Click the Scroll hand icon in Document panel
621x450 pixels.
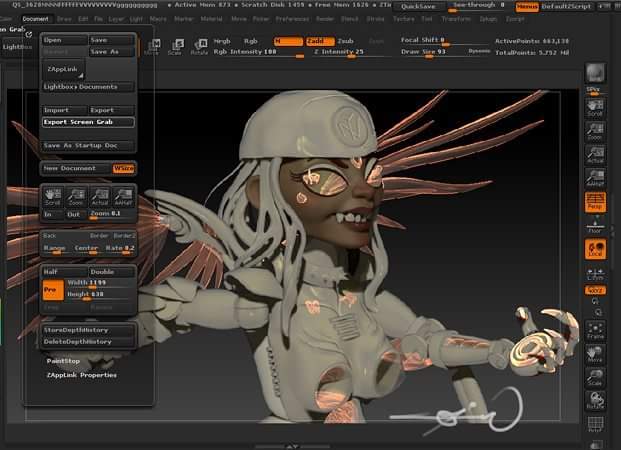tap(53, 197)
